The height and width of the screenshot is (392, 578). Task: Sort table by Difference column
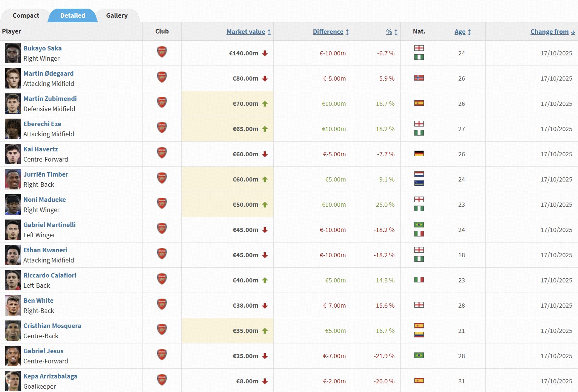tap(328, 32)
